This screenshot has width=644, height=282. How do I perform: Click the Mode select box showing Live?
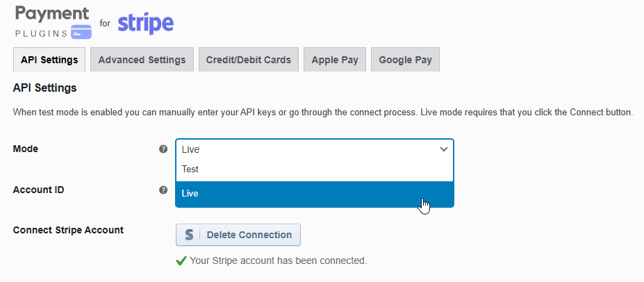(x=306, y=149)
